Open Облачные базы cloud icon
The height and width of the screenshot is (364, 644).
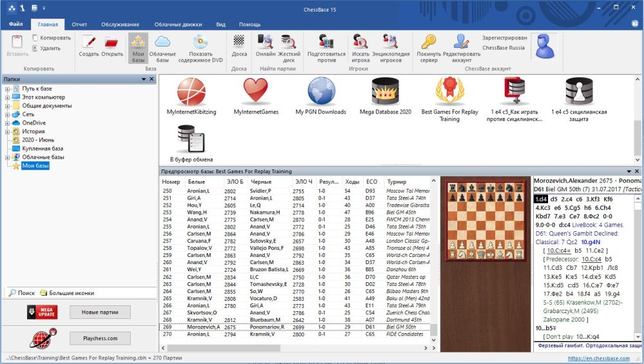(163, 42)
